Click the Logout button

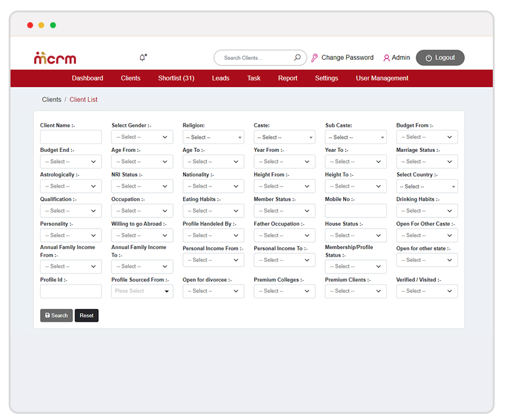(440, 58)
